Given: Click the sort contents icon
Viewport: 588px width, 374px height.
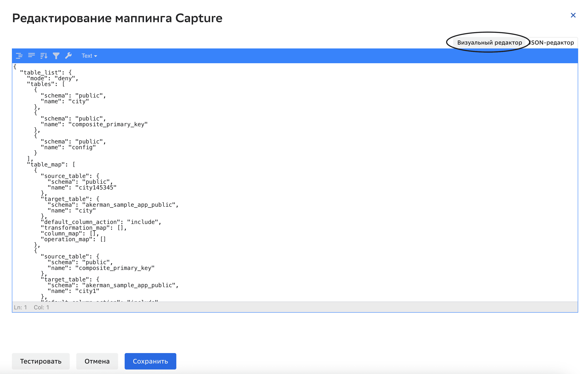Looking at the screenshot, I should click(x=44, y=56).
